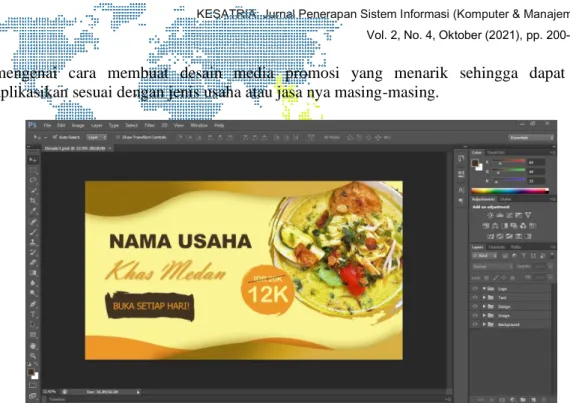Image resolution: width=570 pixels, height=403 pixels.
Task: Select the History Brush tool
Action: (33, 252)
